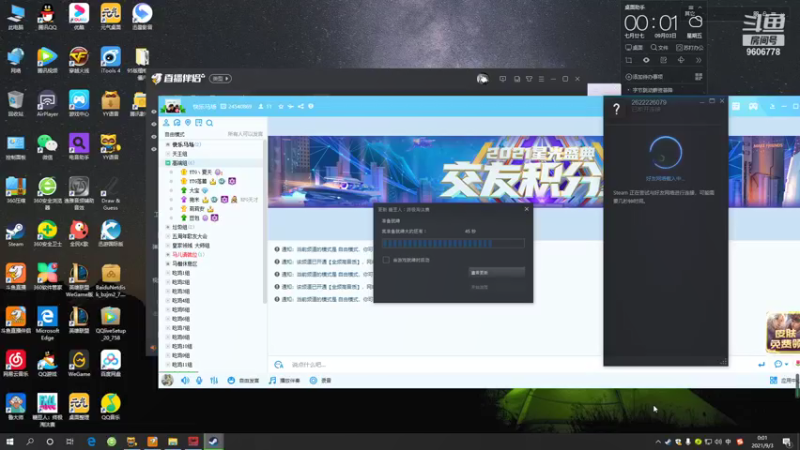Click the free skin promo thumbnail

pos(783,332)
